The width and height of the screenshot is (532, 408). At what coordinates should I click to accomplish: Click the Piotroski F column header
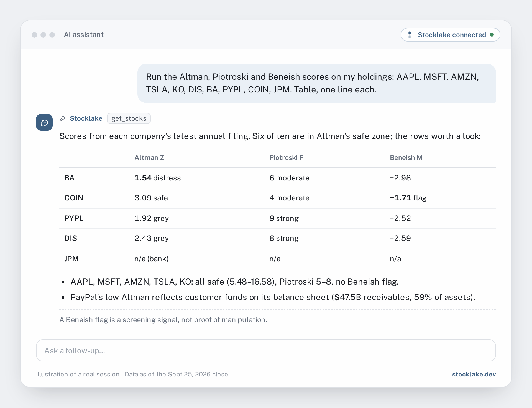point(286,157)
